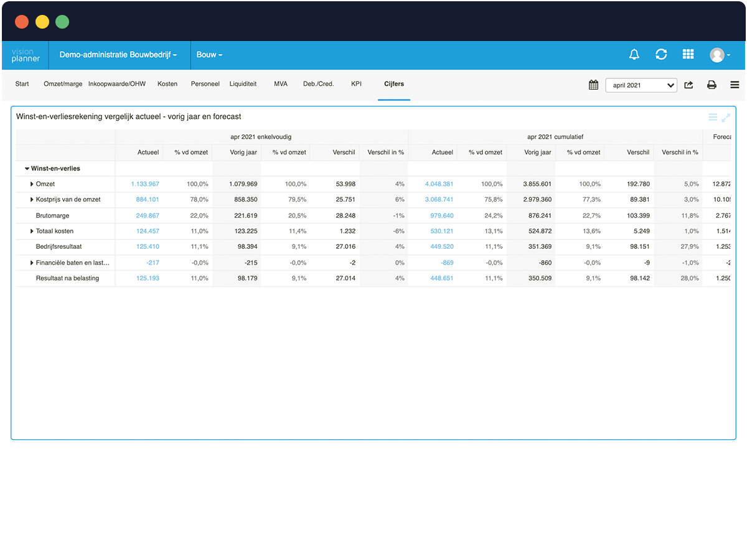Screen dimensions: 747x560
Task: Print the report with printer icon
Action: pyautogui.click(x=712, y=85)
